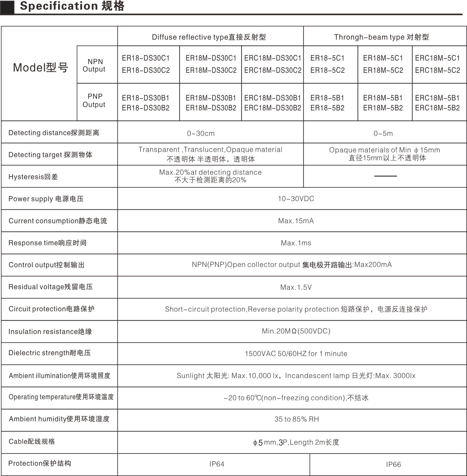
Task: Click model 'ERC18M-DS30B1'
Action: 273,98
